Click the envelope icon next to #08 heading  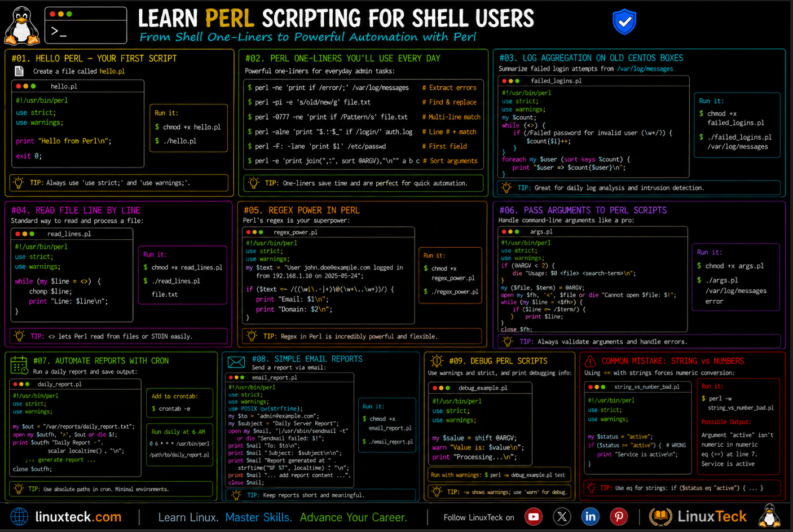click(x=236, y=363)
